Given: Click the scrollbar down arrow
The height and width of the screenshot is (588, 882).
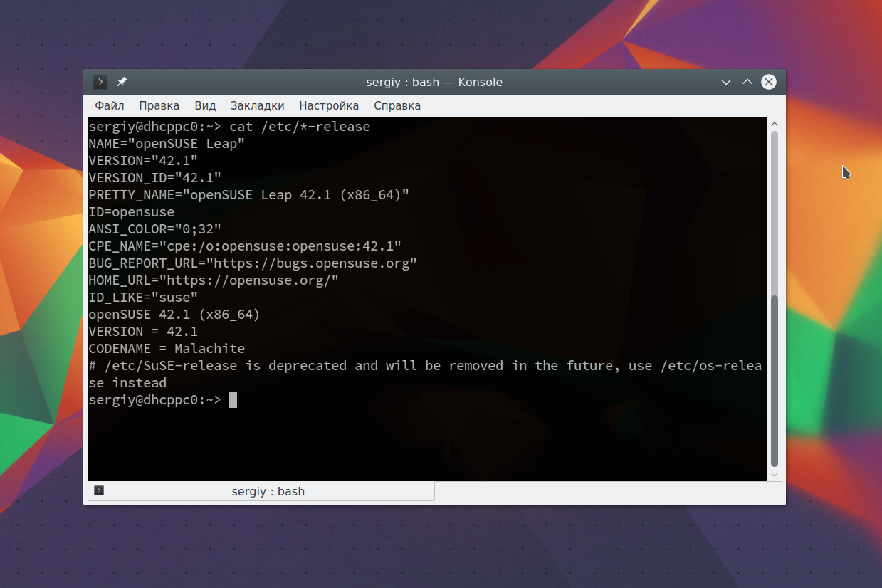Looking at the screenshot, I should (x=775, y=474).
